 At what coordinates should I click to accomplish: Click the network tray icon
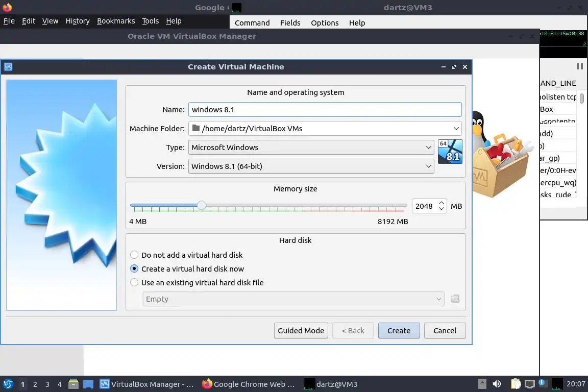529,384
